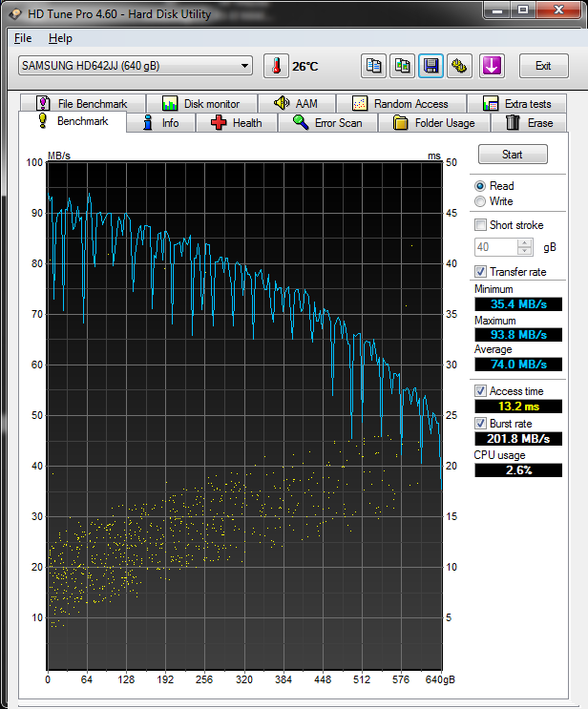Click the purple minimize-to-tray arrow icon
The image size is (588, 709).
(x=492, y=66)
